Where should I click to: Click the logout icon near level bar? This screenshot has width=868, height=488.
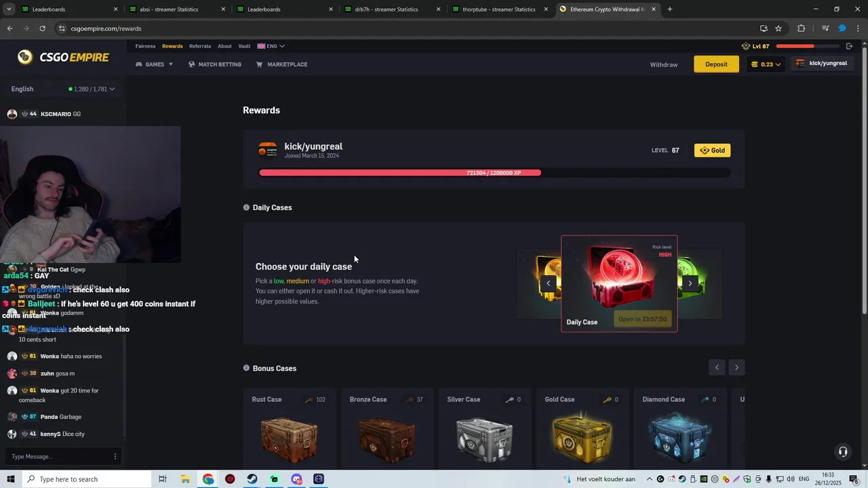click(849, 46)
